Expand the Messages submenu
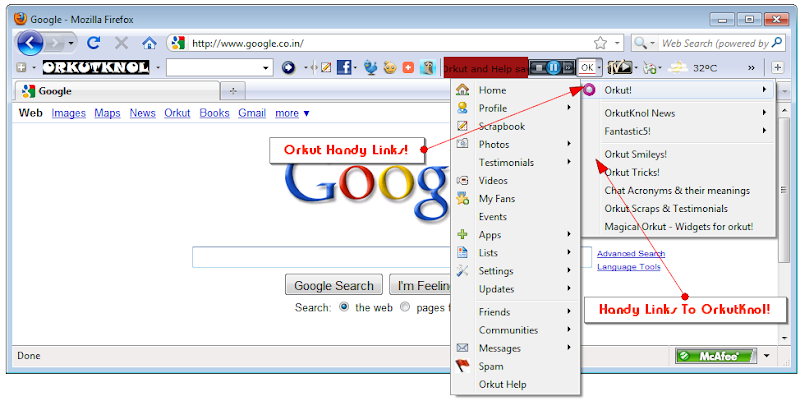The width and height of the screenshot is (800, 401). [515, 348]
